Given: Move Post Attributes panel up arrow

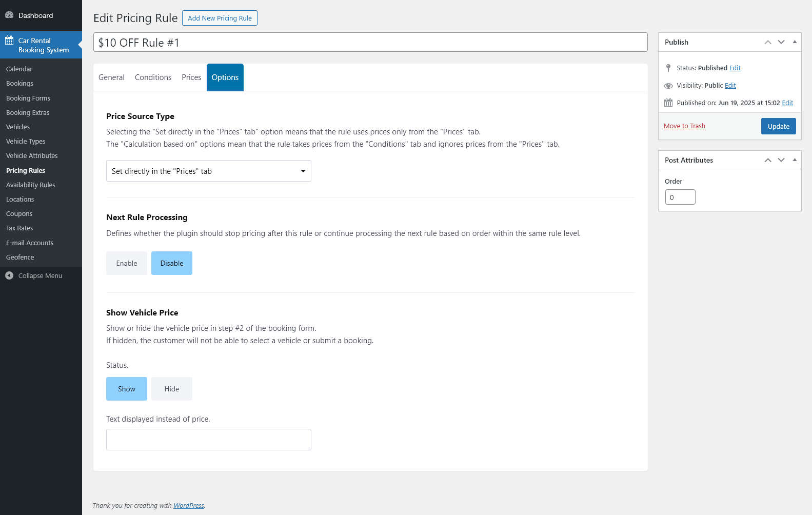Looking at the screenshot, I should tap(768, 160).
